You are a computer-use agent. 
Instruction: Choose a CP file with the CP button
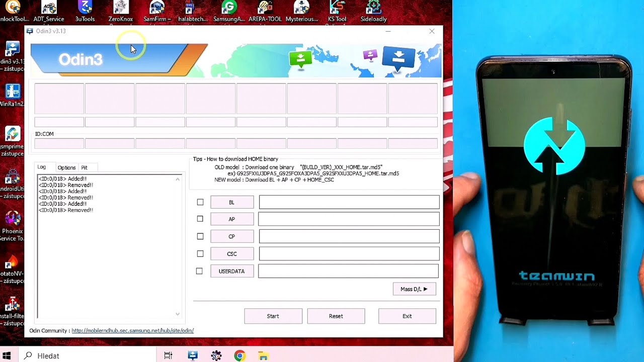coord(232,236)
